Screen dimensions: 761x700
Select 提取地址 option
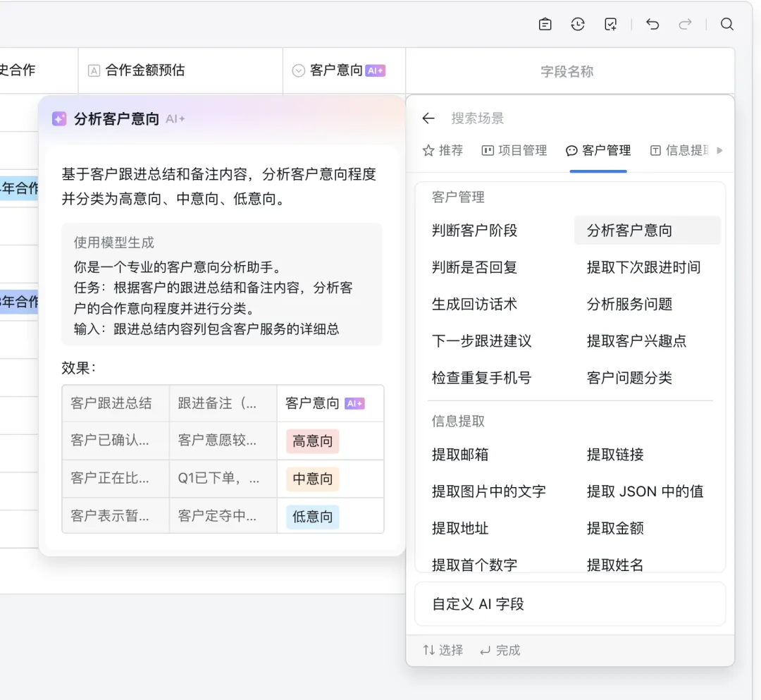pyautogui.click(x=460, y=529)
